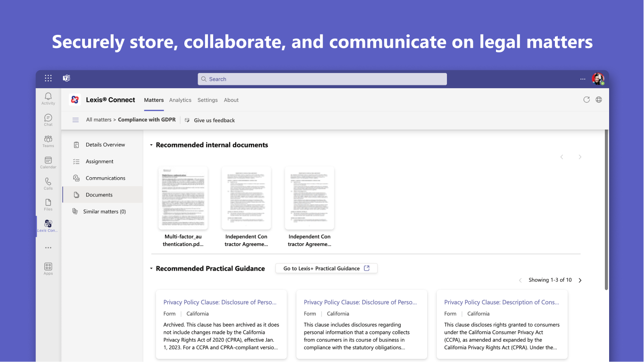This screenshot has width=644, height=362.
Task: Click the Similar matters icon
Action: pyautogui.click(x=75, y=211)
